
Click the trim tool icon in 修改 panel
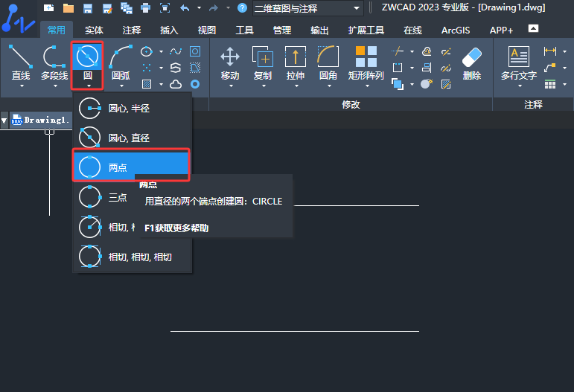(x=398, y=51)
